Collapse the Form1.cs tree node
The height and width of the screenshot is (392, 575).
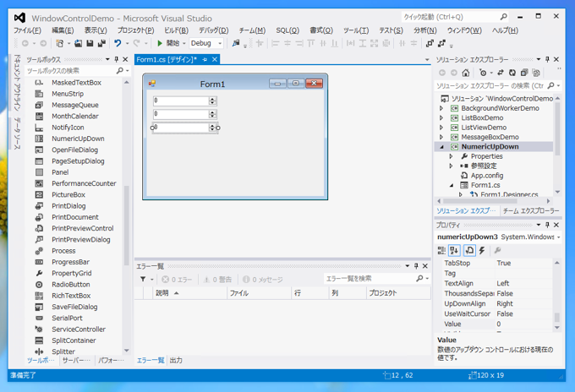point(452,185)
